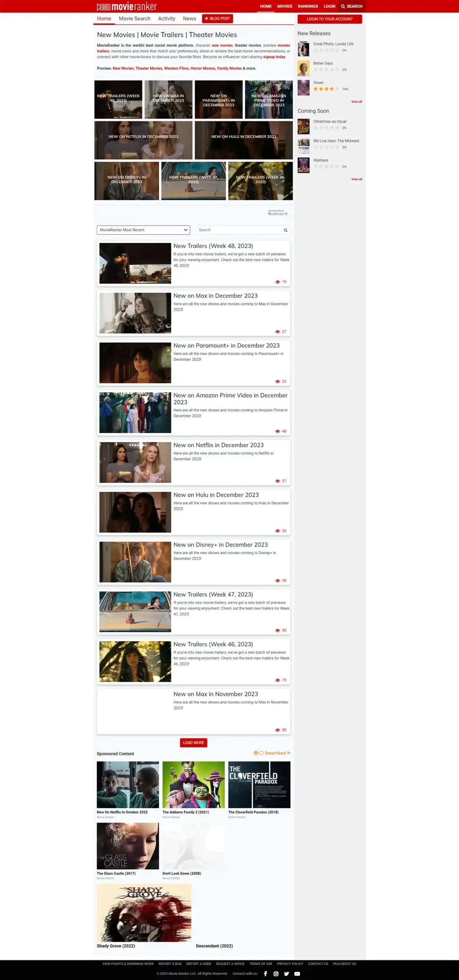Click the BLOG POST button

point(217,18)
